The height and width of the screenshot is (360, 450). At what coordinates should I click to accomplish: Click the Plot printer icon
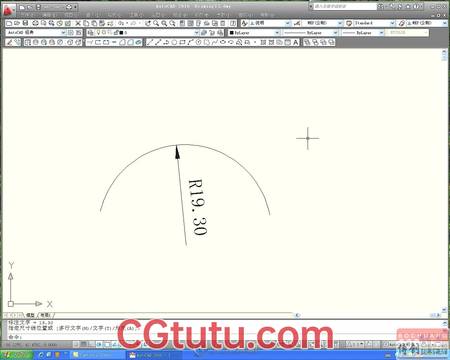(35, 23)
